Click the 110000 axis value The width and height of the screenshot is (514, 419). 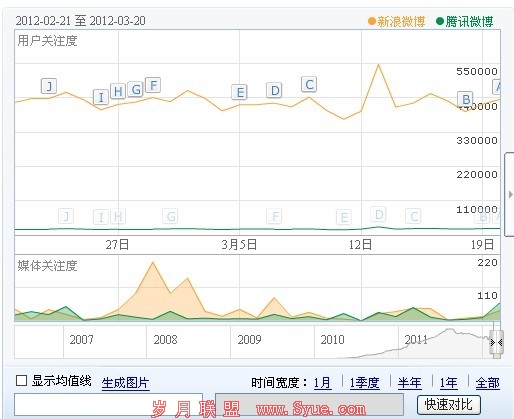[477, 210]
